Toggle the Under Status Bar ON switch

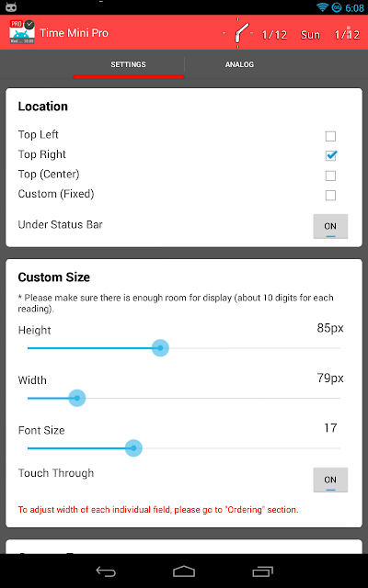click(x=330, y=226)
